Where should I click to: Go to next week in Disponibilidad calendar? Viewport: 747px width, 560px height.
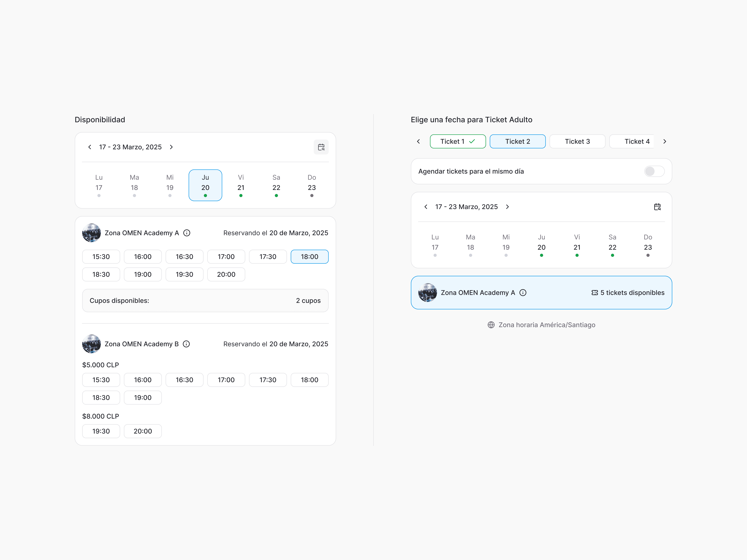171,147
